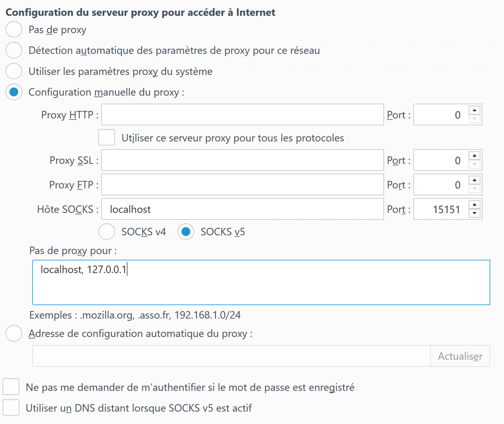The image size is (504, 424).
Task: Enable 'Utiliser ce serveur proxy pour tous les protocoles'
Action: point(107,137)
